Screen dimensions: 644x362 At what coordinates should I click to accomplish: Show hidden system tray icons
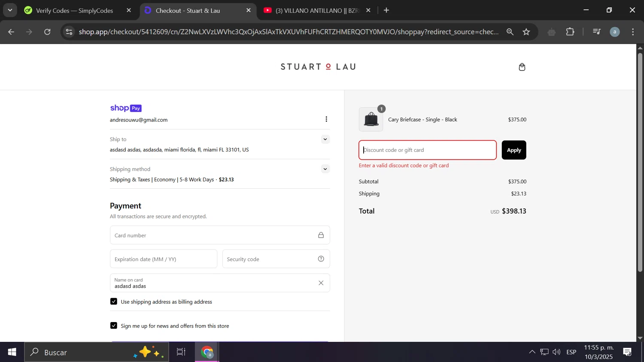tap(532, 352)
